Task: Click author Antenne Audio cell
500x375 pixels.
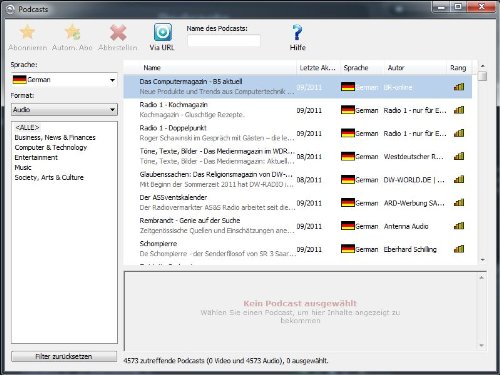Action: (406, 226)
